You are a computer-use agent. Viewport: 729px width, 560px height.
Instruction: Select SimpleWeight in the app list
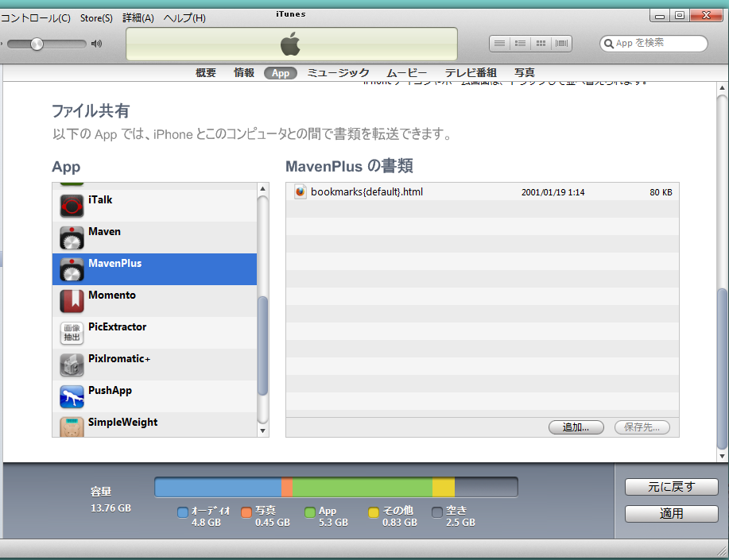[x=154, y=425]
